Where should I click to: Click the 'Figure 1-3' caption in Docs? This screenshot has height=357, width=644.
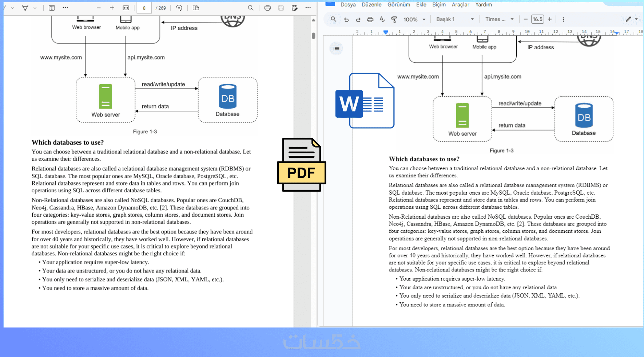(501, 150)
